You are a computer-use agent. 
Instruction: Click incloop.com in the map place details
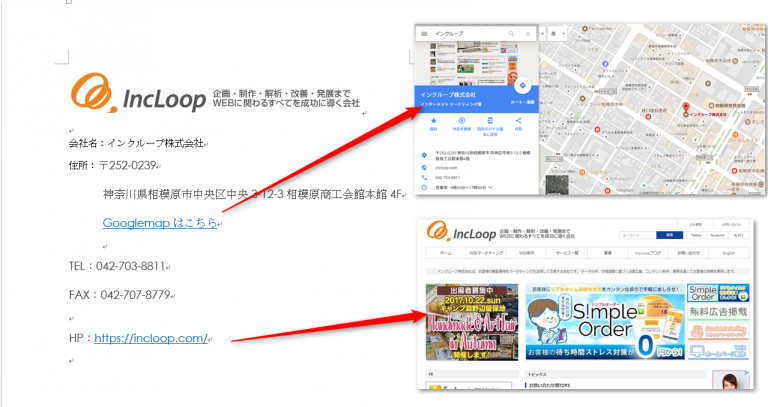tap(446, 168)
